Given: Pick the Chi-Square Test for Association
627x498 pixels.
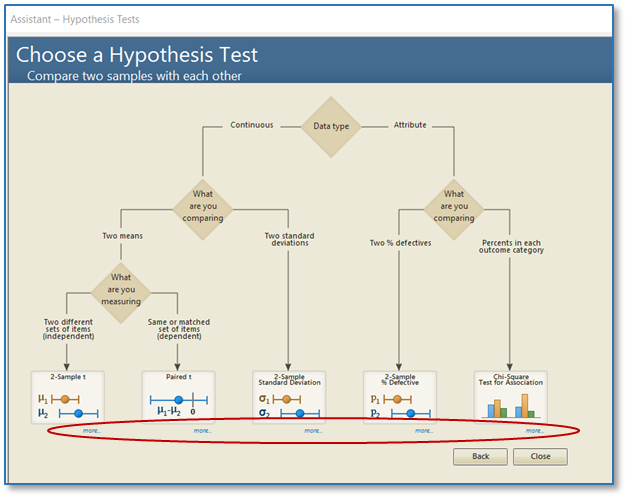Looking at the screenshot, I should click(510, 397).
